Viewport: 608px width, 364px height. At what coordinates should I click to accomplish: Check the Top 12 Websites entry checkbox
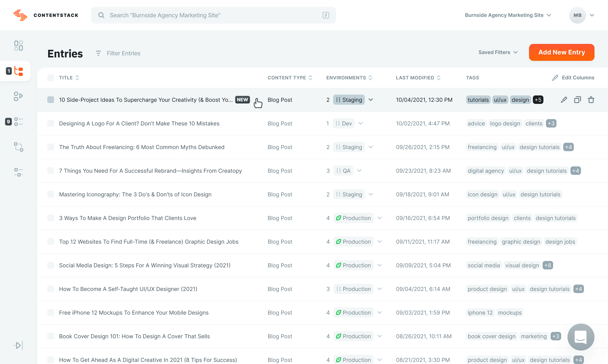click(50, 242)
